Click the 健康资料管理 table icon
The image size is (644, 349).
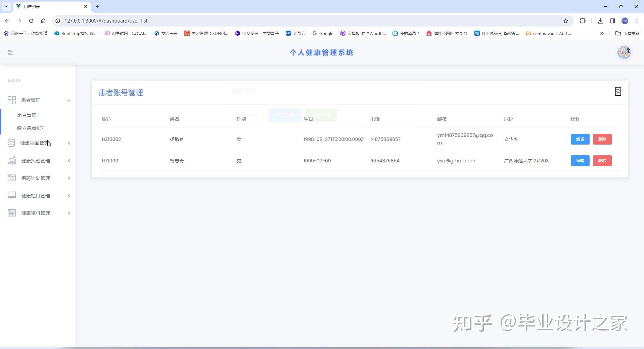tap(12, 213)
